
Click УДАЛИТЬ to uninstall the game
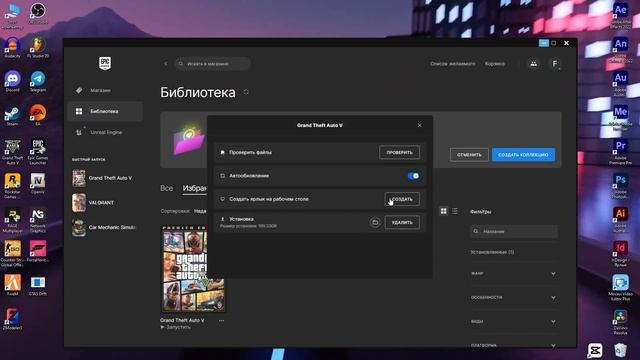tap(402, 222)
